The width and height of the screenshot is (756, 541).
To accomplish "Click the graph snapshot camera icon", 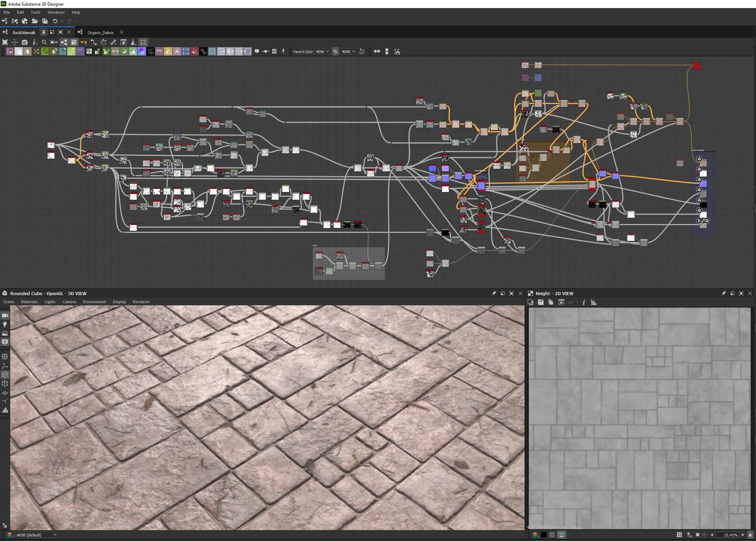I will pyautogui.click(x=25, y=42).
